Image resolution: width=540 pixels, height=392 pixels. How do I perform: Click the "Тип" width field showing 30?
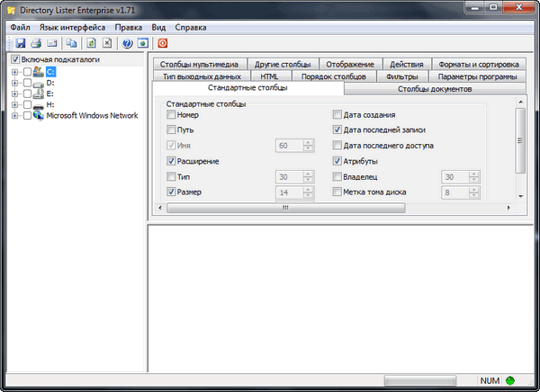point(289,177)
